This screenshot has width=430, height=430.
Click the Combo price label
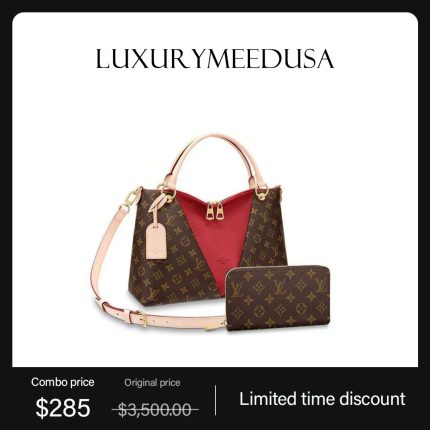[63, 382]
